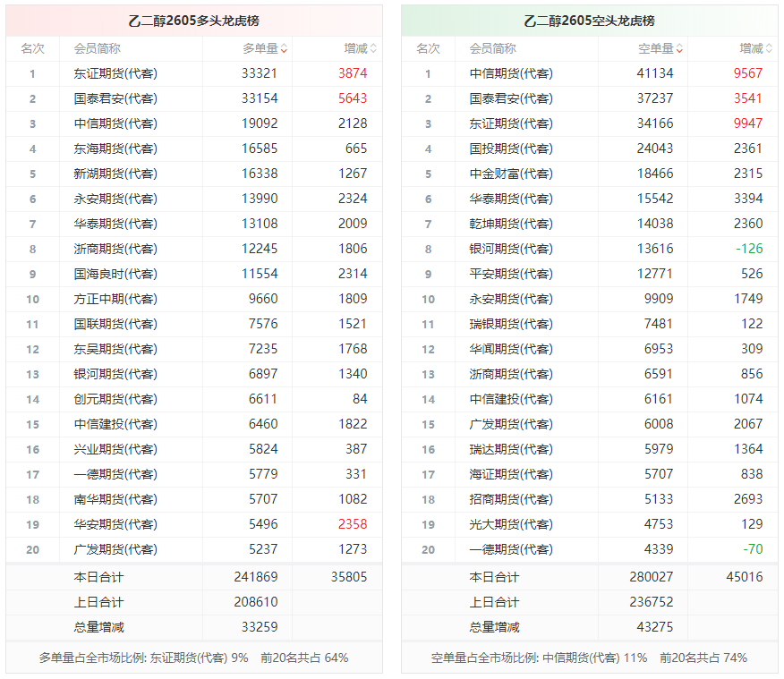This screenshot has width=784, height=679.
Task: Select 方正中期(代客) row
Action: [x=194, y=299]
